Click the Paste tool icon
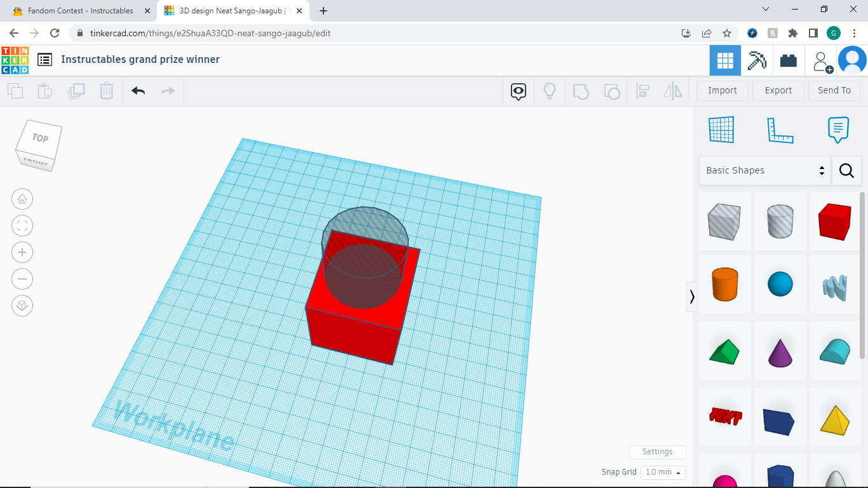The image size is (868, 488). (45, 91)
